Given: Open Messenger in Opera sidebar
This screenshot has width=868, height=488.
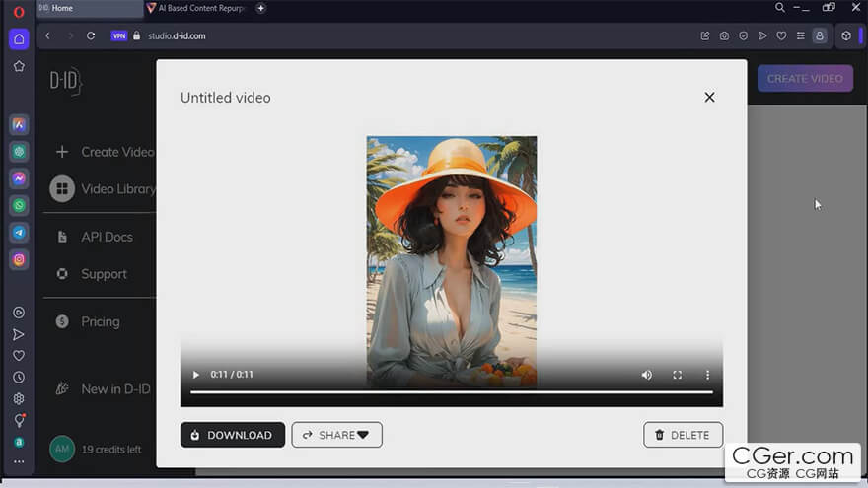Looking at the screenshot, I should click(x=19, y=178).
